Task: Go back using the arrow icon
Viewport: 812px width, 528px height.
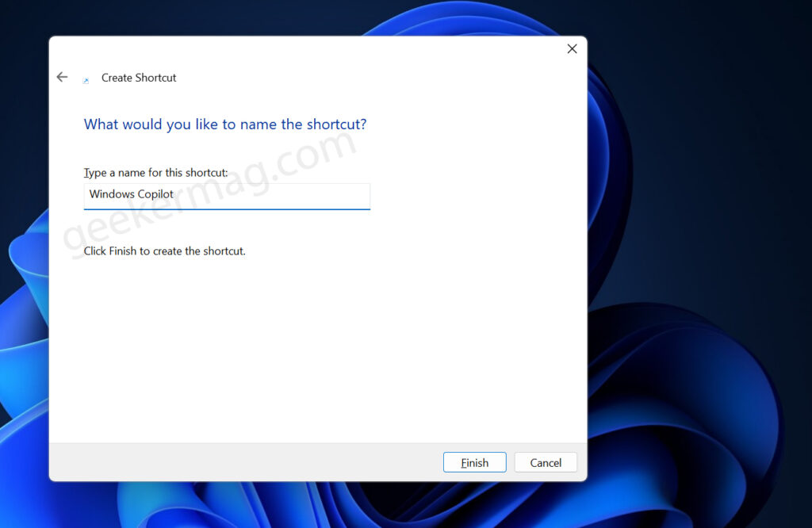Action: coord(62,77)
